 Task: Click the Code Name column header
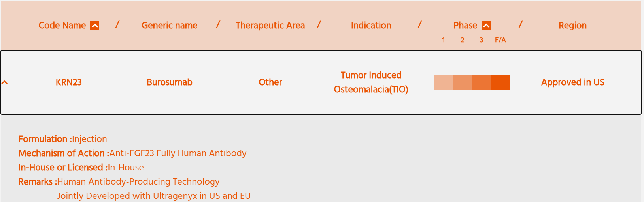pyautogui.click(x=62, y=26)
